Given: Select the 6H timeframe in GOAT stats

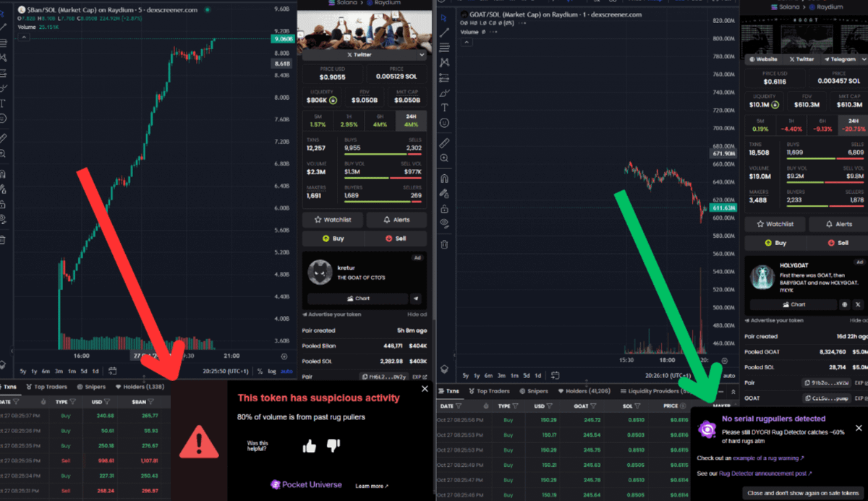Looking at the screenshot, I should (822, 124).
